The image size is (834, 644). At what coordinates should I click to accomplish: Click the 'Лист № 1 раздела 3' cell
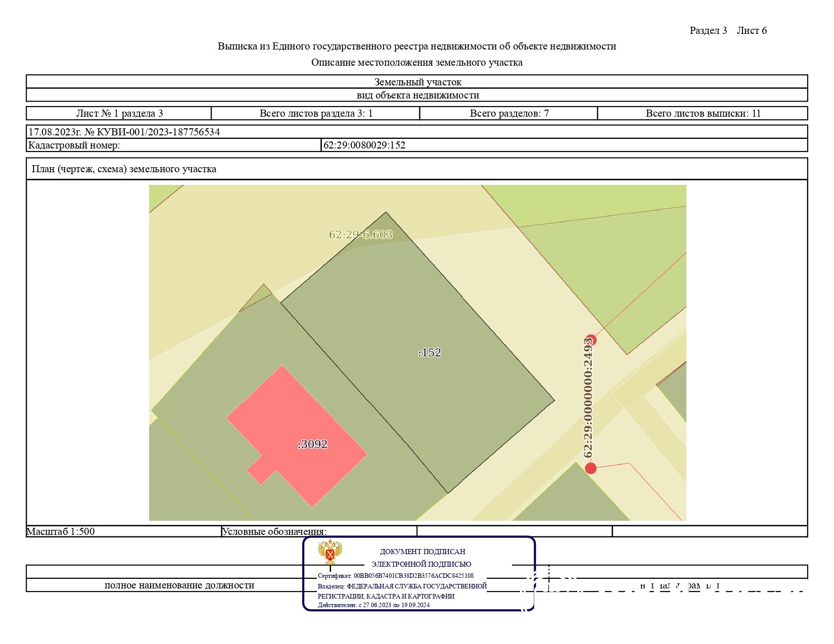point(119,113)
